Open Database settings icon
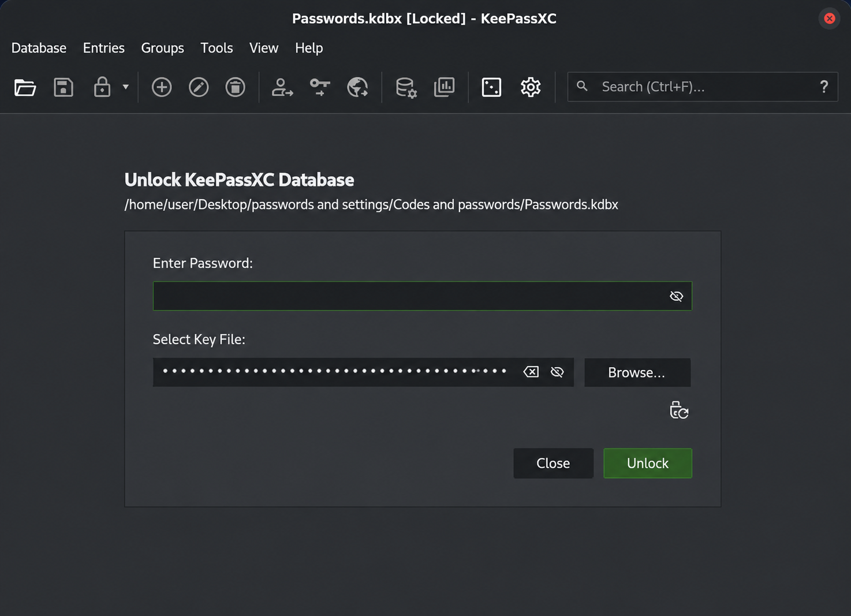The width and height of the screenshot is (851, 616). (x=406, y=88)
